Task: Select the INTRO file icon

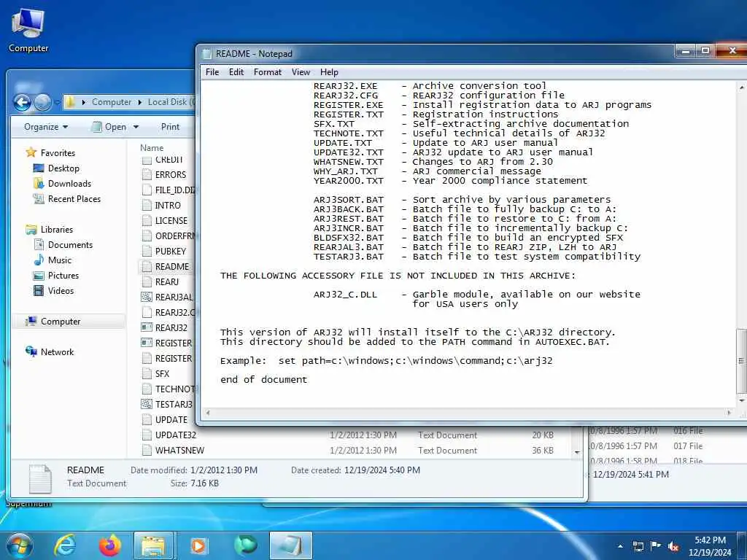Action: (147, 205)
